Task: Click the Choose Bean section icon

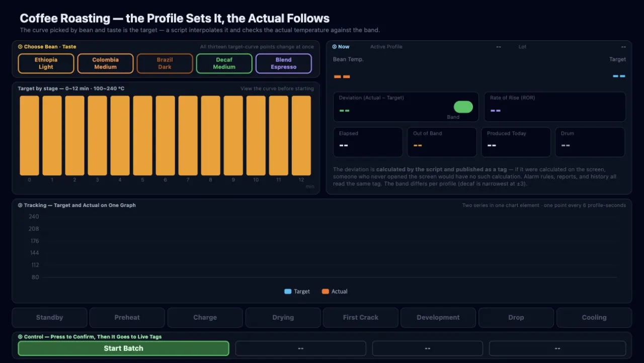Action: pos(20,47)
